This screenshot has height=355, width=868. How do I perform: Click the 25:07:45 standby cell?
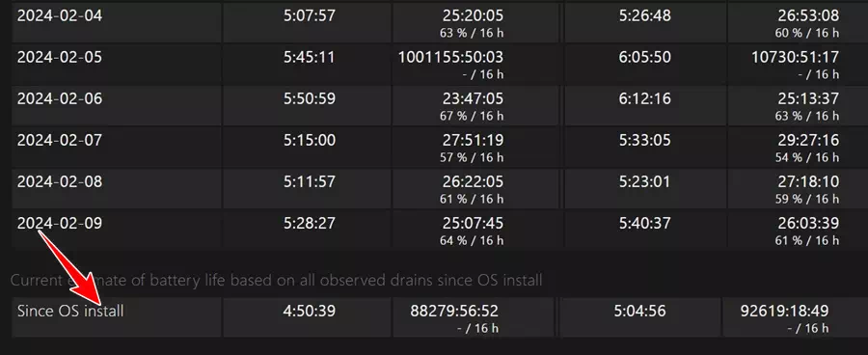pos(473,223)
